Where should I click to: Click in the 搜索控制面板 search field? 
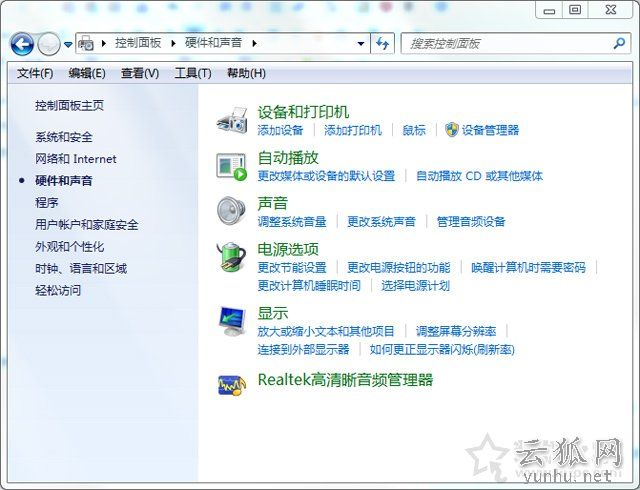pyautogui.click(x=506, y=43)
